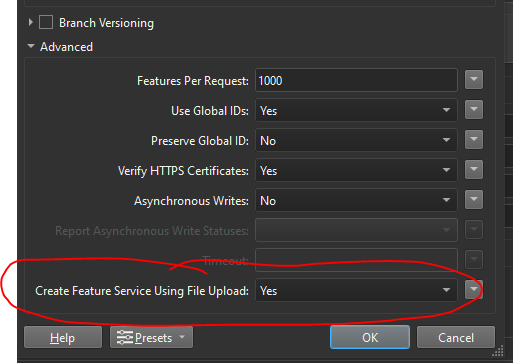Click the Features Per Request input field
The image size is (513, 363).
[x=356, y=80]
